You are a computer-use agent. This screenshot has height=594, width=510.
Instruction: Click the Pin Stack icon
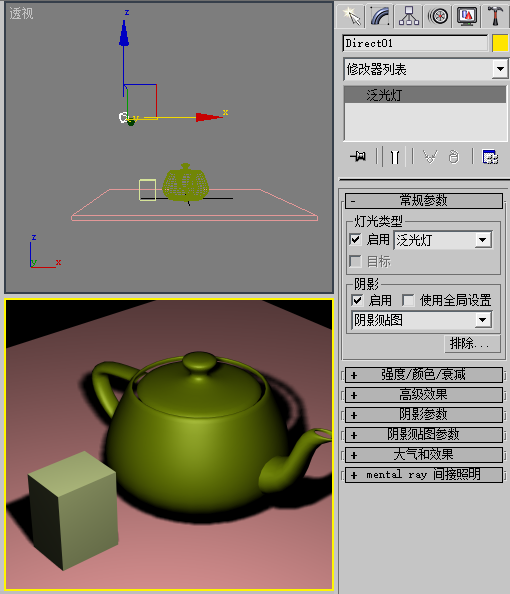(358, 156)
